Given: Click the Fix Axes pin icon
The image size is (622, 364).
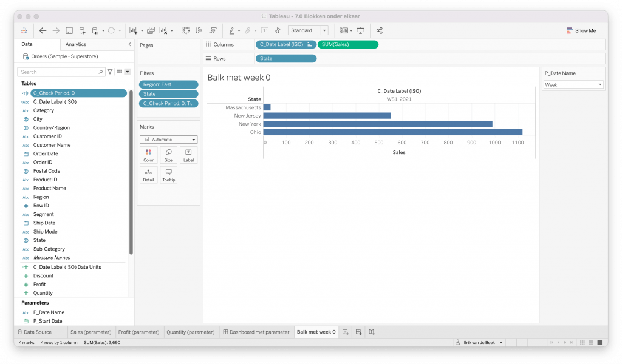Looking at the screenshot, I should coord(278,30).
